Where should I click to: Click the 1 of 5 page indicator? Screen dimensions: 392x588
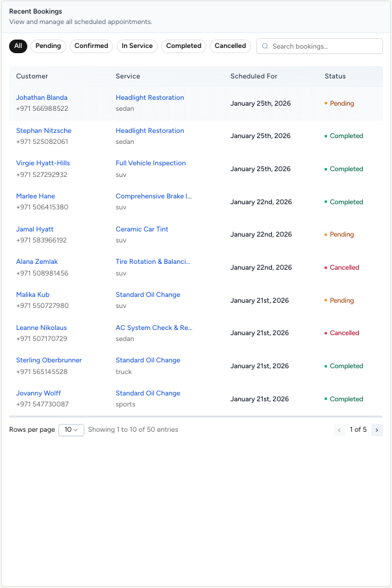click(x=358, y=430)
